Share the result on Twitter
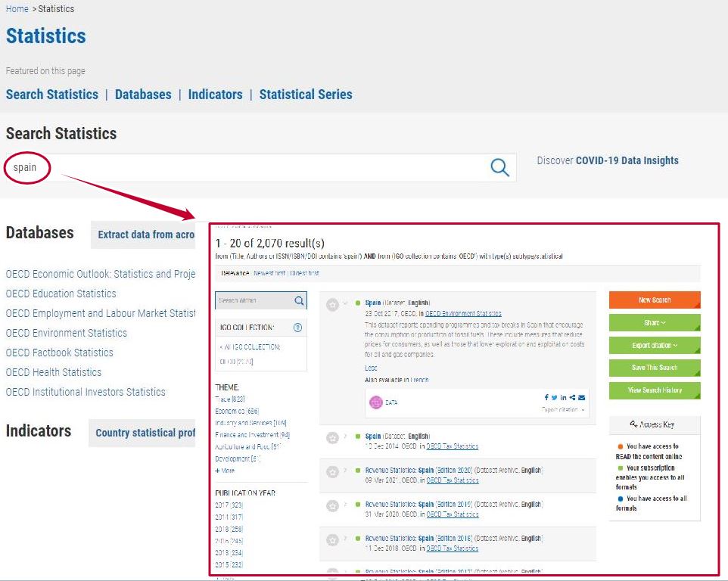The height and width of the screenshot is (581, 728). coord(555,397)
